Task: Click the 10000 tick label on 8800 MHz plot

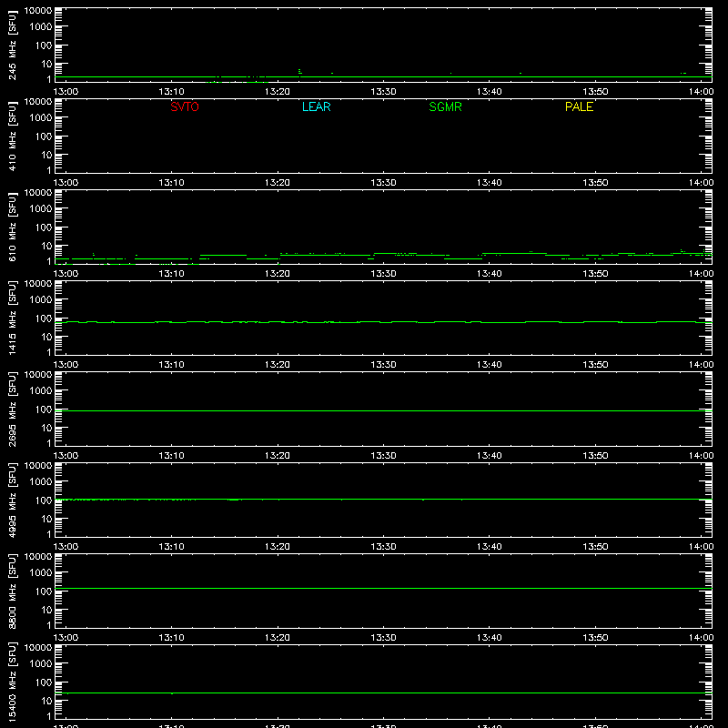Action: [x=38, y=557]
